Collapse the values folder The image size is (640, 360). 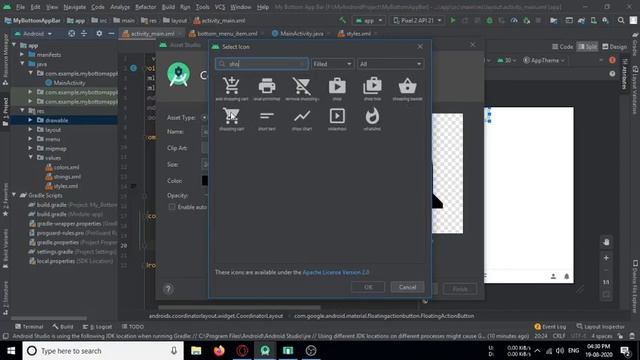(30, 158)
